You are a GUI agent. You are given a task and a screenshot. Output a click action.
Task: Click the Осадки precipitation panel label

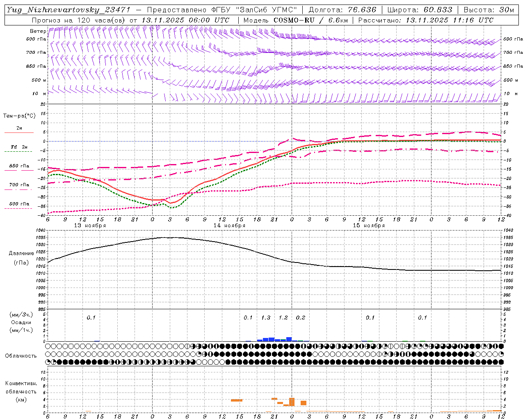click(x=21, y=322)
